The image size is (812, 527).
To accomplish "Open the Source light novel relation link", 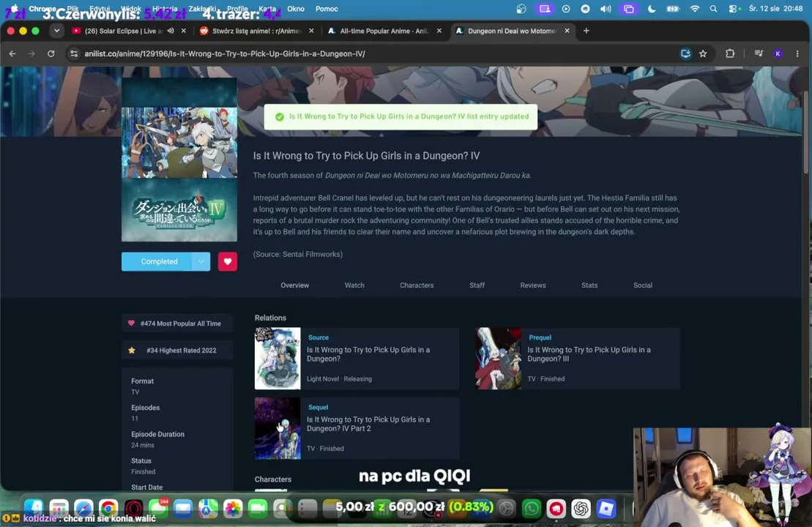I will [x=368, y=354].
